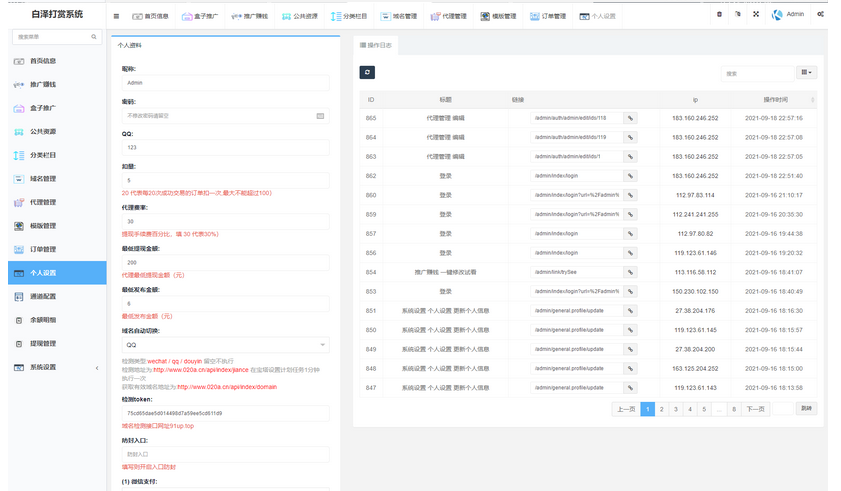The width and height of the screenshot is (841, 491).
Task: Toggle the hamburger sidebar collapse icon
Action: pos(116,16)
